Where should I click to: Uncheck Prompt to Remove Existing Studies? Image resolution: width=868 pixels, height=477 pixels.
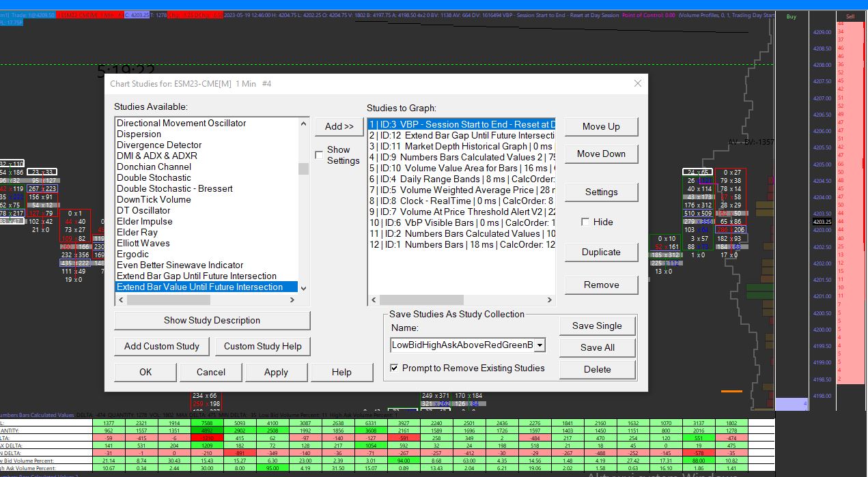click(x=394, y=368)
